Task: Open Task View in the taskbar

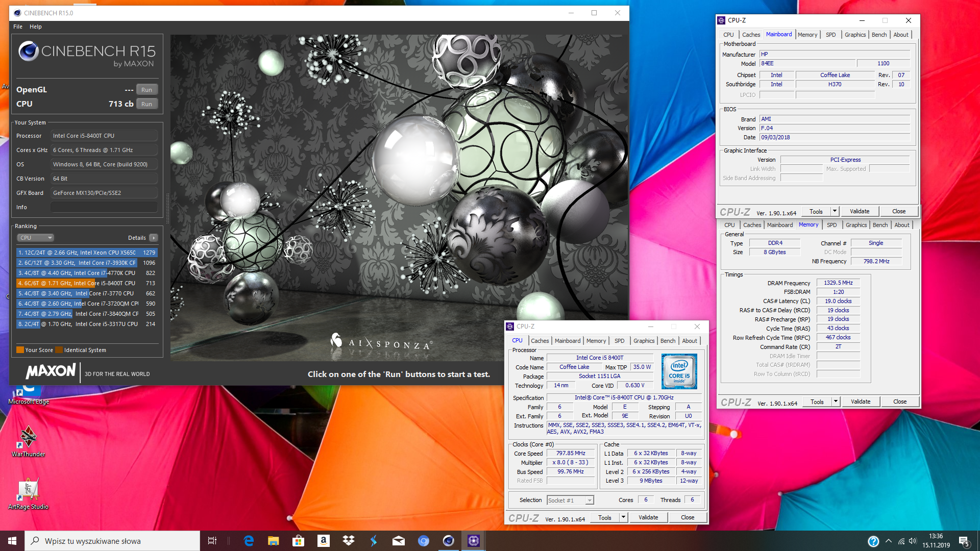Action: pos(212,541)
